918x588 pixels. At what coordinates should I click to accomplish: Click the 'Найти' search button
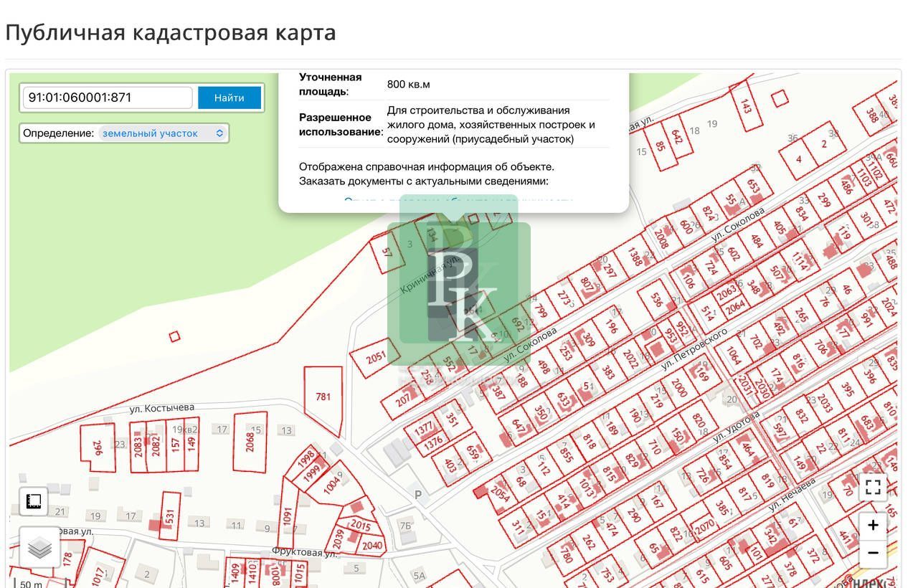coord(229,98)
